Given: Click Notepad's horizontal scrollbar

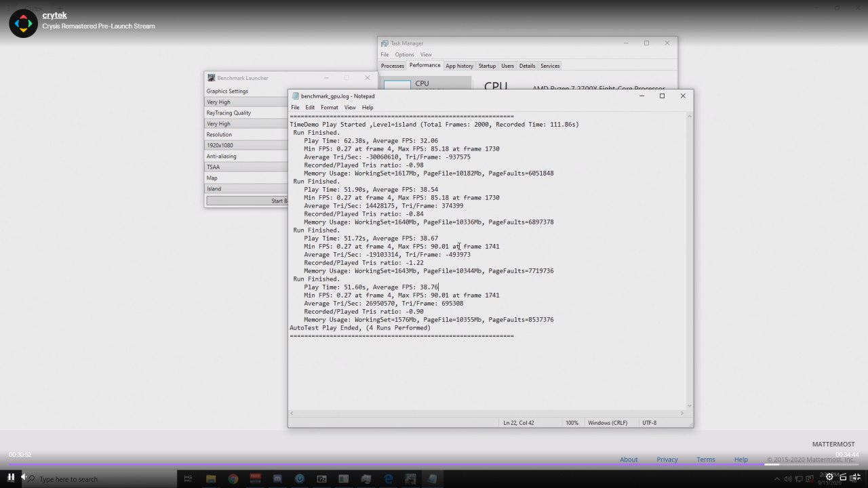Looking at the screenshot, I should click(x=487, y=413).
